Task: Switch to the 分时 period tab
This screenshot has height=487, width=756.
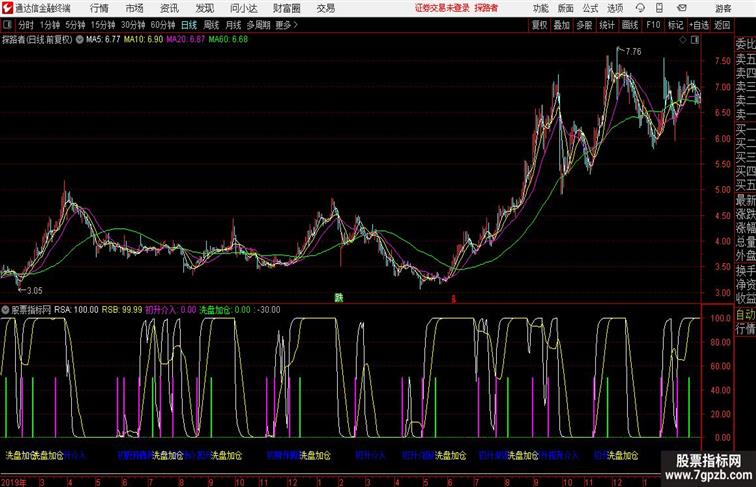Action: tap(26, 25)
